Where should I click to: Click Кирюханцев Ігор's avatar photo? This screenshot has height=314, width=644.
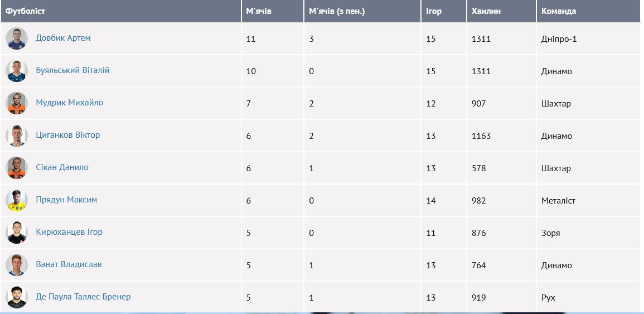tap(17, 233)
